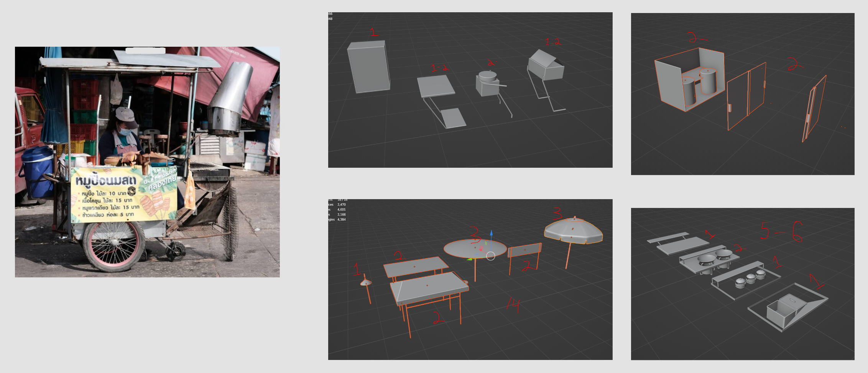Click the '2,470' vertices statistic
Image resolution: width=868 pixels, height=373 pixels.
341,205
